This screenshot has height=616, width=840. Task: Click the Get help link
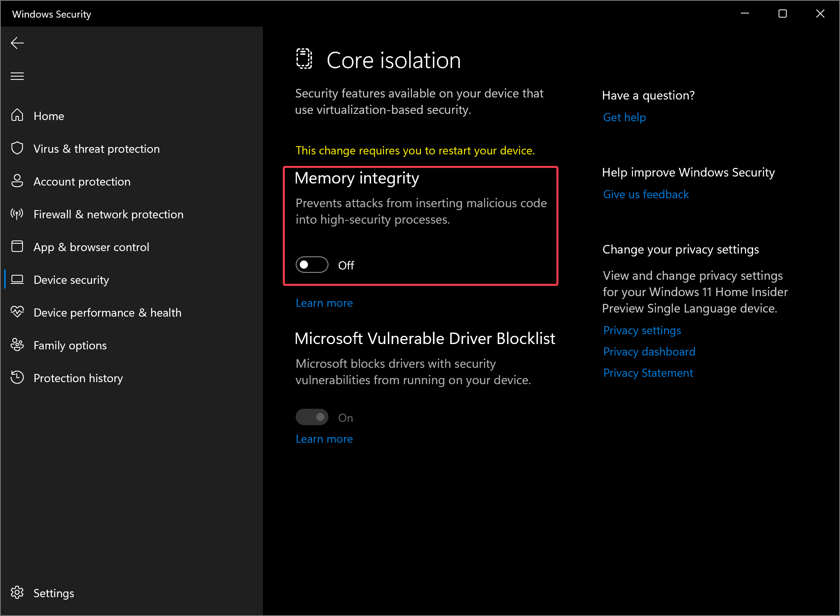coord(624,117)
